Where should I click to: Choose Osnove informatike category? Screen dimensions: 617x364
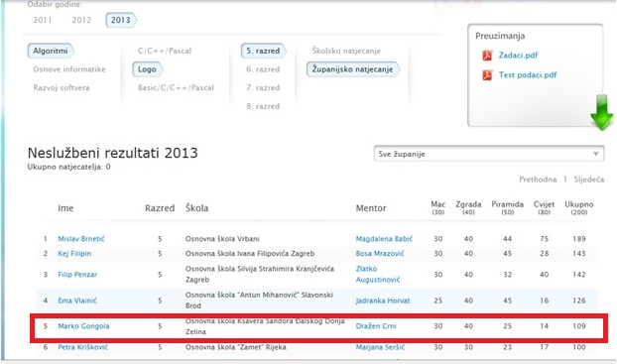click(69, 69)
